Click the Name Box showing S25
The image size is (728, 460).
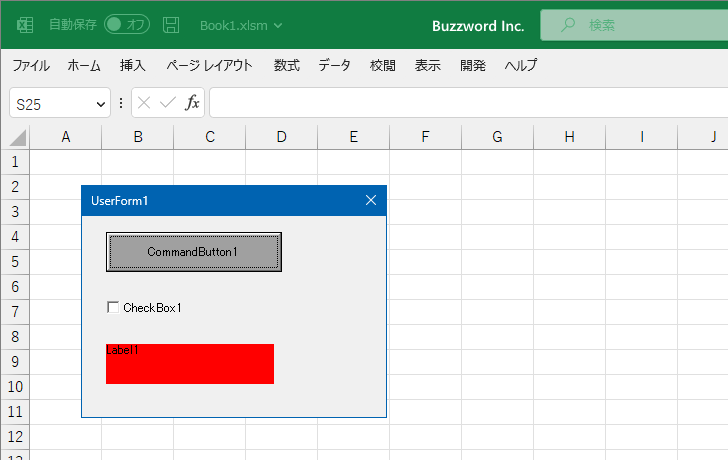60,103
